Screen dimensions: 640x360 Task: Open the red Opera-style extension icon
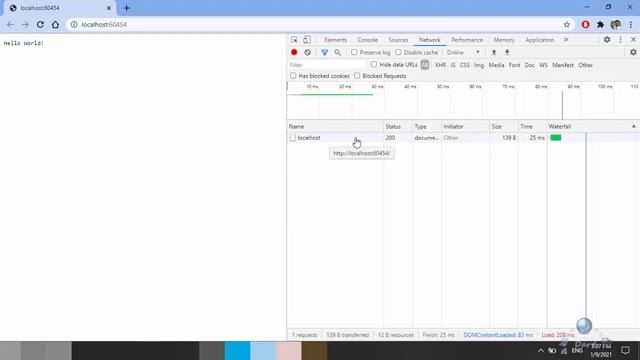pyautogui.click(x=585, y=24)
